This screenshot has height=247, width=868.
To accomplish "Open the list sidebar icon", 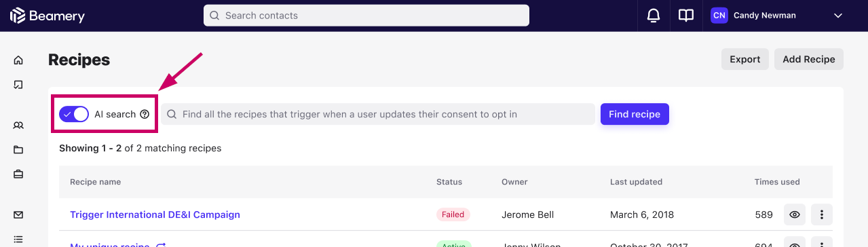I will (x=18, y=240).
